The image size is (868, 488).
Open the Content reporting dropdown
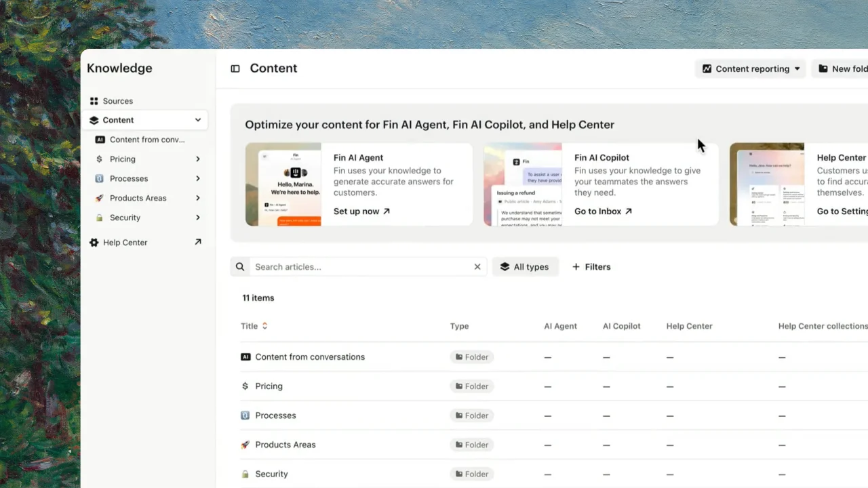point(751,68)
